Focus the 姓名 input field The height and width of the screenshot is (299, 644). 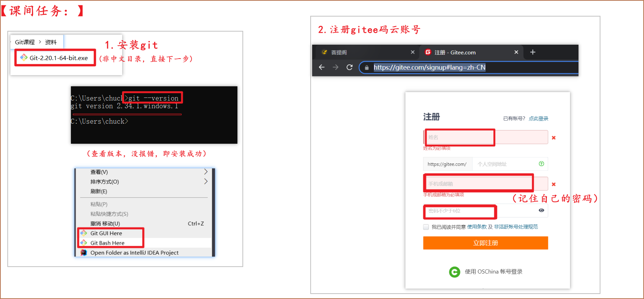click(x=486, y=137)
